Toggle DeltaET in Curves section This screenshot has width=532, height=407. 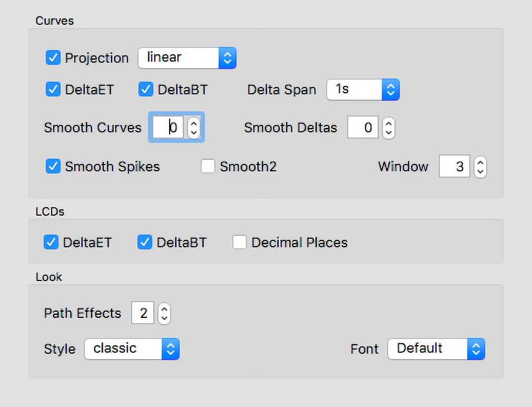53,90
